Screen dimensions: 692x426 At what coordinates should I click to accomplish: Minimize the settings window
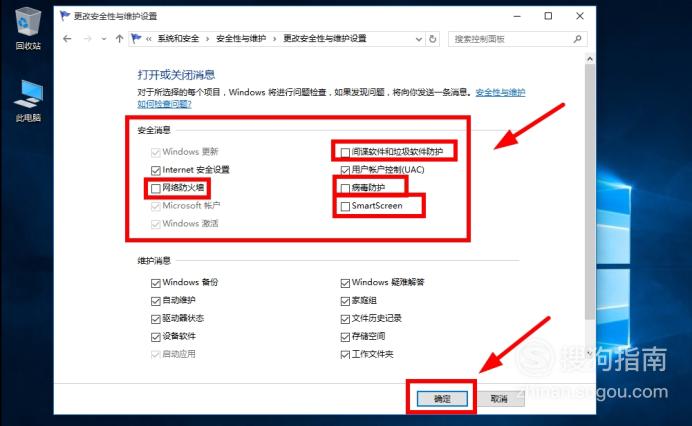[517, 16]
